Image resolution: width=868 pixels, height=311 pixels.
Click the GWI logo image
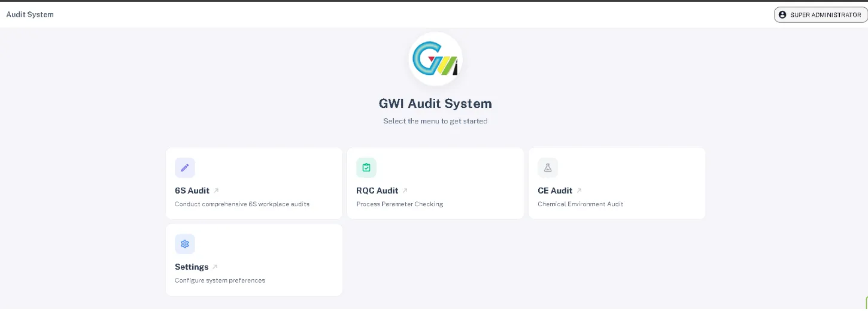pos(435,59)
